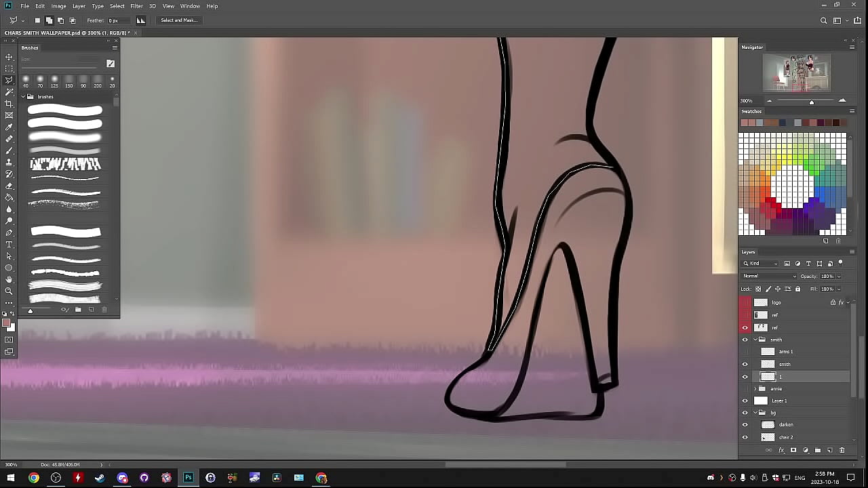Select the Dodge tool
Viewport: 868px width, 488px height.
[x=9, y=221]
